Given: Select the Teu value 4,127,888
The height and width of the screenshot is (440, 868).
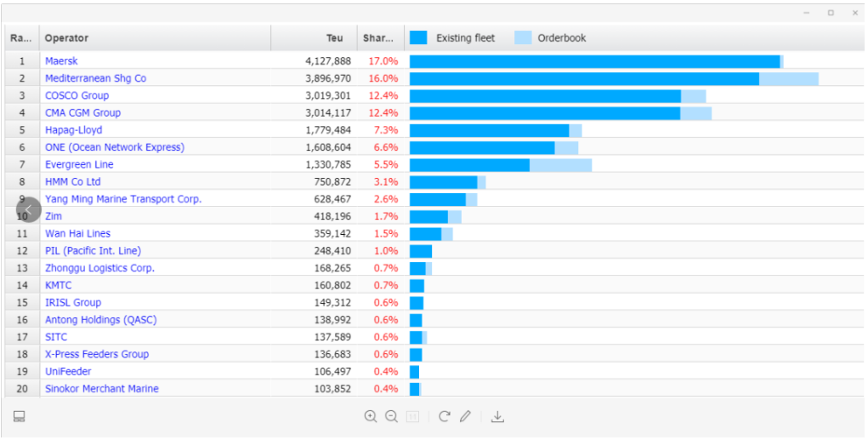Looking at the screenshot, I should 327,61.
